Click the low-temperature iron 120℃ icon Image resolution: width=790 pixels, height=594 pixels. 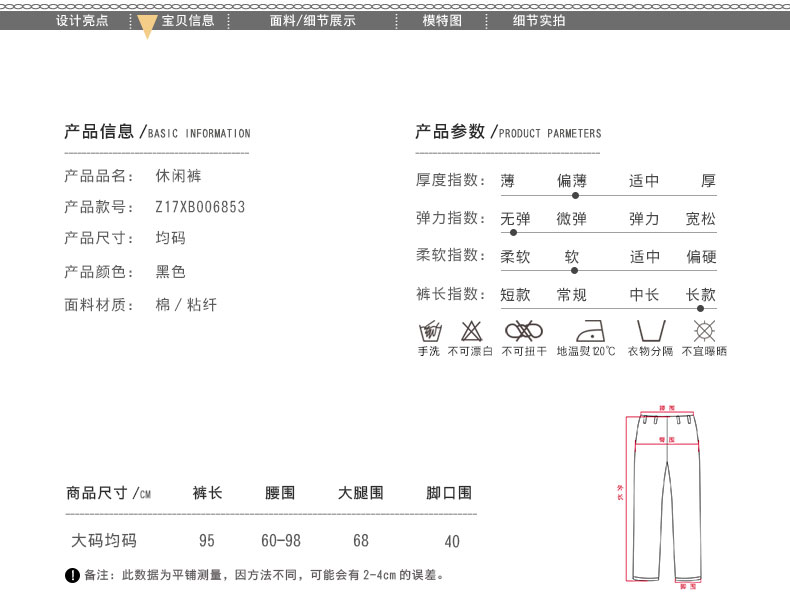point(586,331)
